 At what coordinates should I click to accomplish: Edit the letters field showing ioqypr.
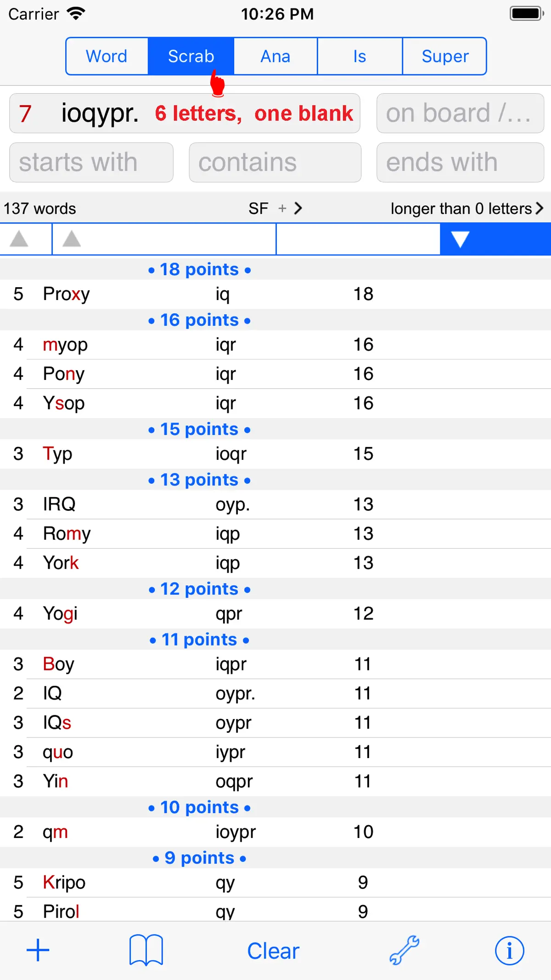click(x=185, y=113)
